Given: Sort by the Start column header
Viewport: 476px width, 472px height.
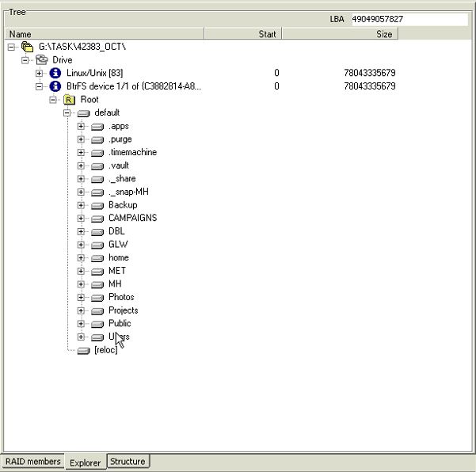Looking at the screenshot, I should click(243, 34).
